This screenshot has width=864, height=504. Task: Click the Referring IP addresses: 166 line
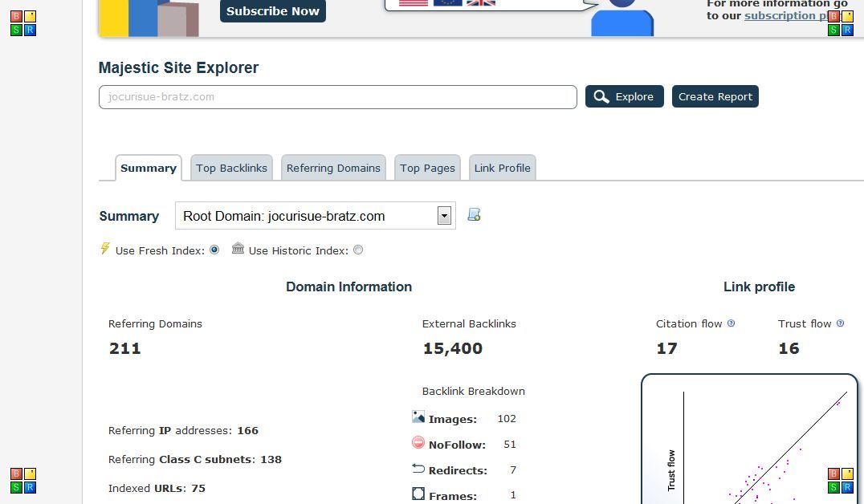point(184,431)
